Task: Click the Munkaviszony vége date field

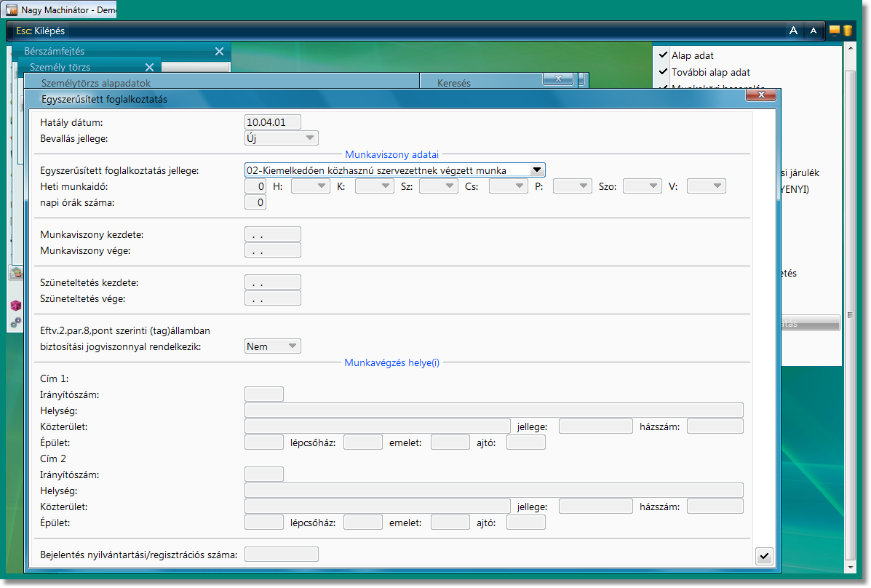Action: click(x=273, y=250)
